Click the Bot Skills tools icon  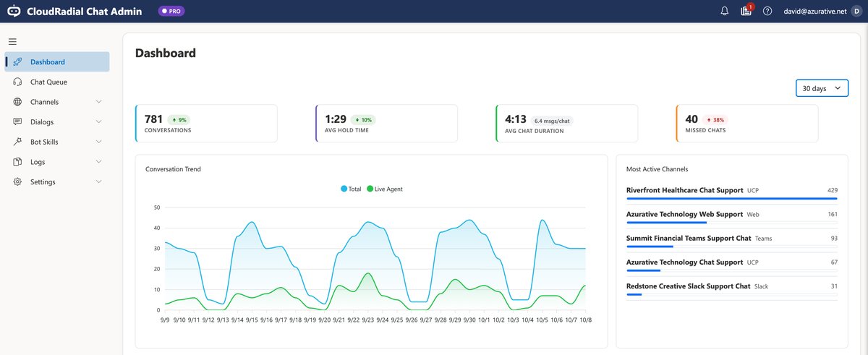tap(17, 142)
